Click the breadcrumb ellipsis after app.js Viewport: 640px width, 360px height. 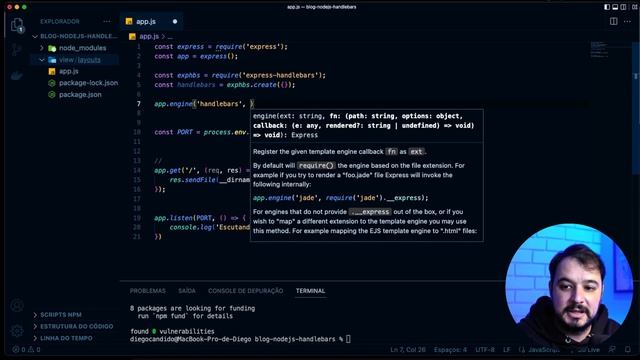point(170,37)
